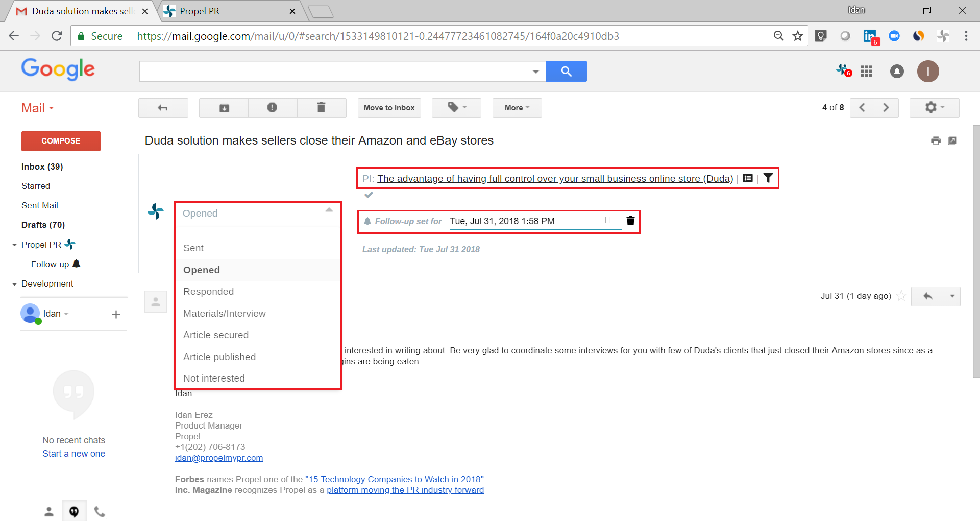This screenshot has width=980, height=521.
Task: Open the pitch title link about Duda
Action: tap(555, 179)
